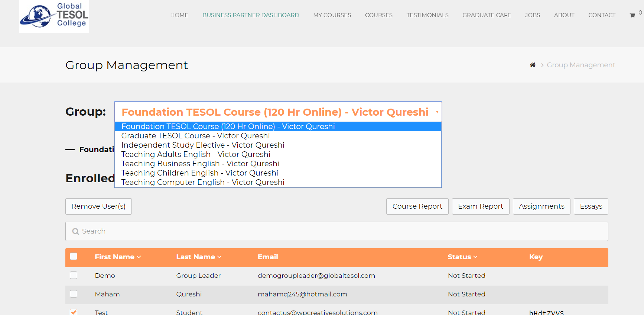Screen dimensions: 644x315
Task: Check the box for Demo Group Leader
Action: [x=74, y=275]
